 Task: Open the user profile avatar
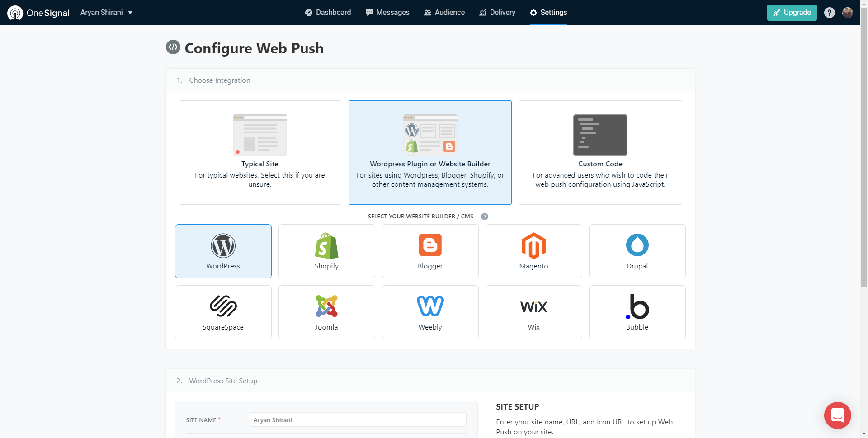[848, 13]
